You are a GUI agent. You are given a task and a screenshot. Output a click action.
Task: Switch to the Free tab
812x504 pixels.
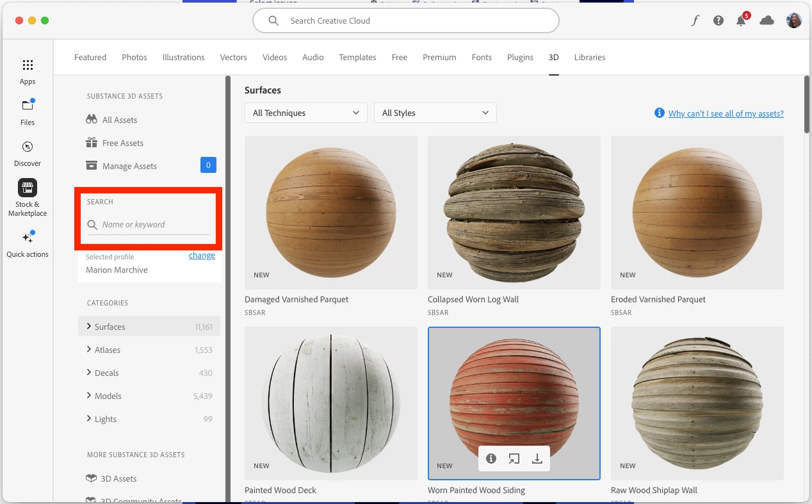(400, 57)
